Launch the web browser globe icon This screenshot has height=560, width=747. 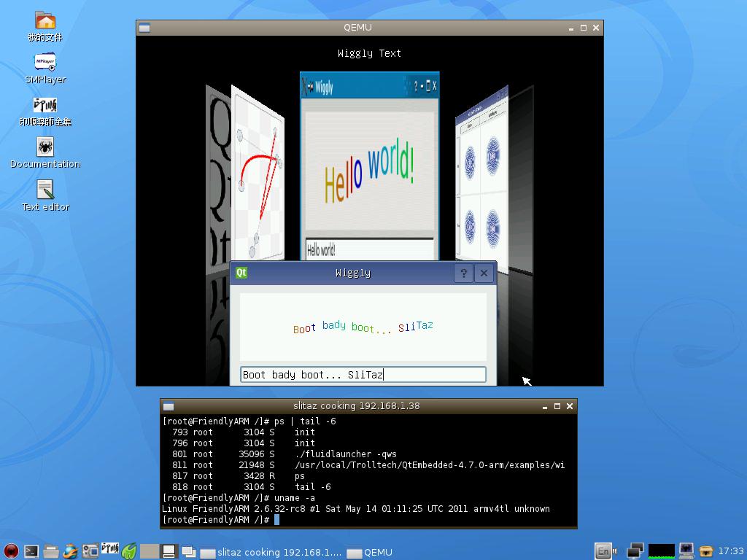point(71,551)
